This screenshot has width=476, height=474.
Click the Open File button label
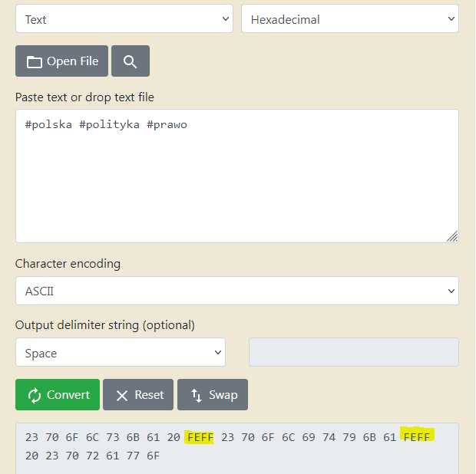tap(73, 61)
